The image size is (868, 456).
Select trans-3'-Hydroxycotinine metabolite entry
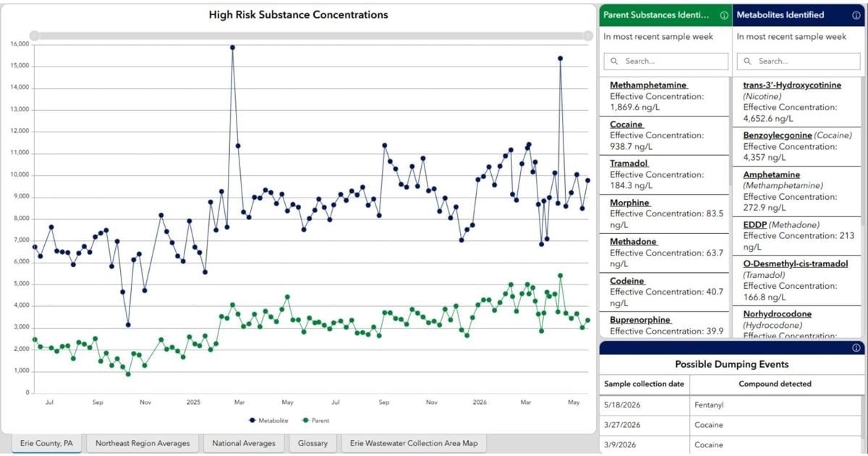pyautogui.click(x=792, y=85)
